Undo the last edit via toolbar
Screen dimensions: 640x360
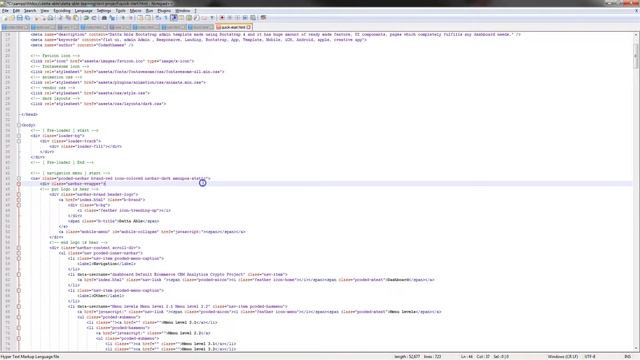[86, 18]
